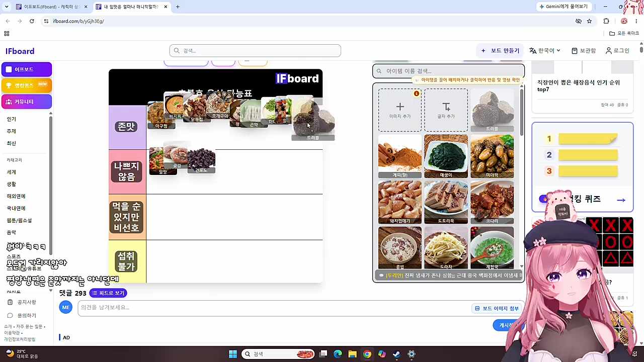Viewport: 644px width, 362px height.
Task: Click the 피드로 보기 button
Action: [x=108, y=293]
